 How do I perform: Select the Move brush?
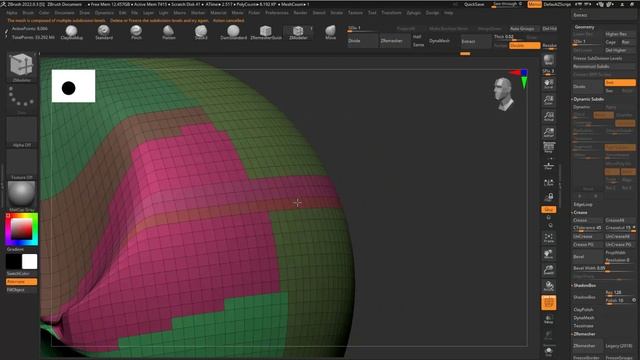tap(330, 32)
